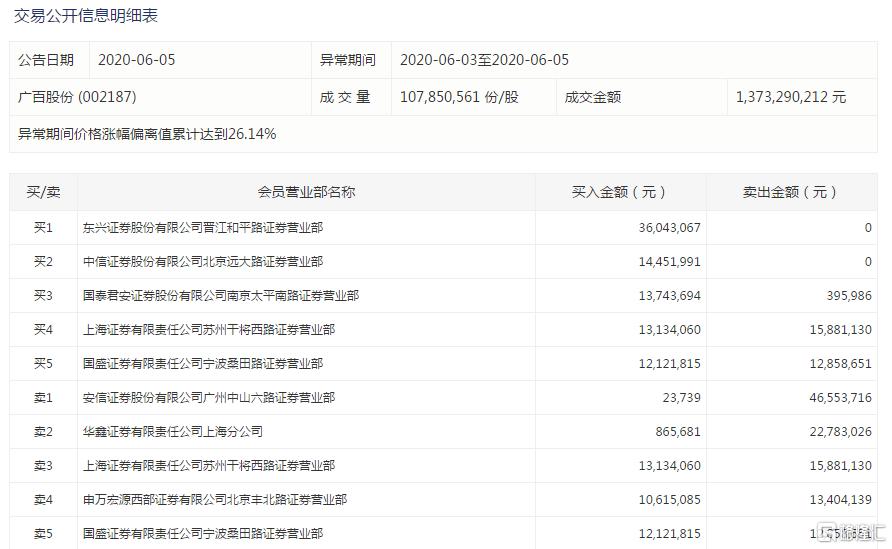
Task: Click the 26.14% deviation note line
Action: (147, 134)
